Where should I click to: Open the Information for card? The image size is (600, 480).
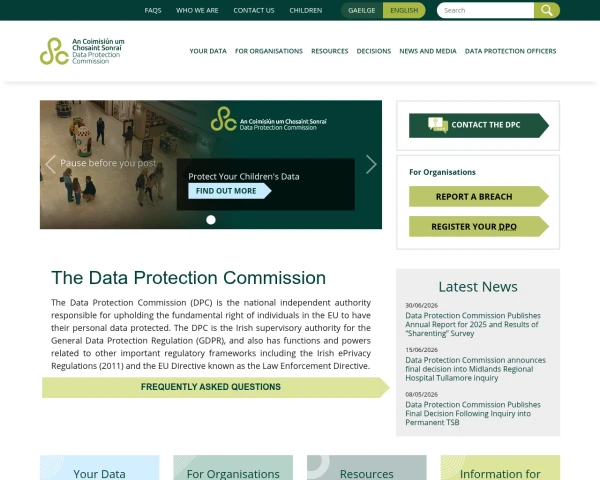pos(500,468)
